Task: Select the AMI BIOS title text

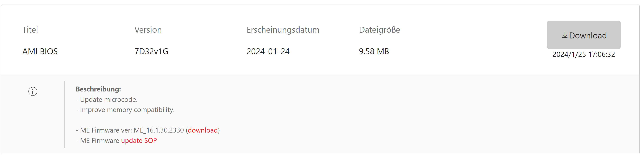Action: point(40,51)
